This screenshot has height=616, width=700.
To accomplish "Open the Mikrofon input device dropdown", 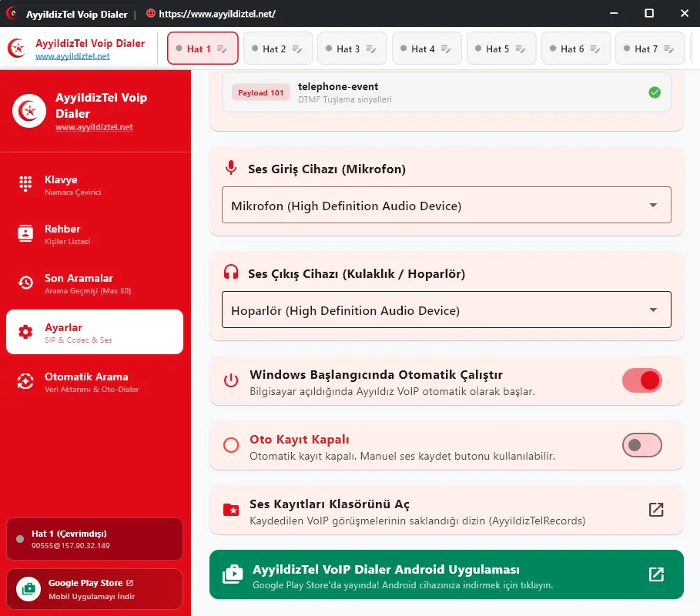I will (x=447, y=205).
